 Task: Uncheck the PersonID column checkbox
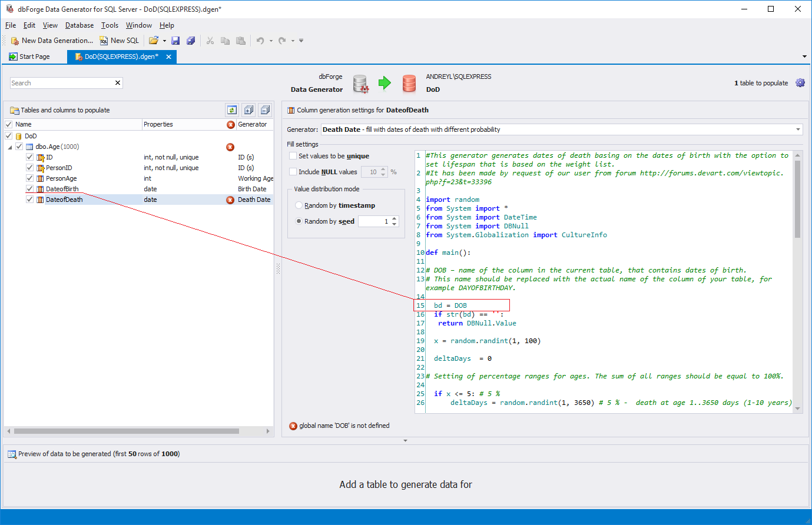(x=29, y=168)
